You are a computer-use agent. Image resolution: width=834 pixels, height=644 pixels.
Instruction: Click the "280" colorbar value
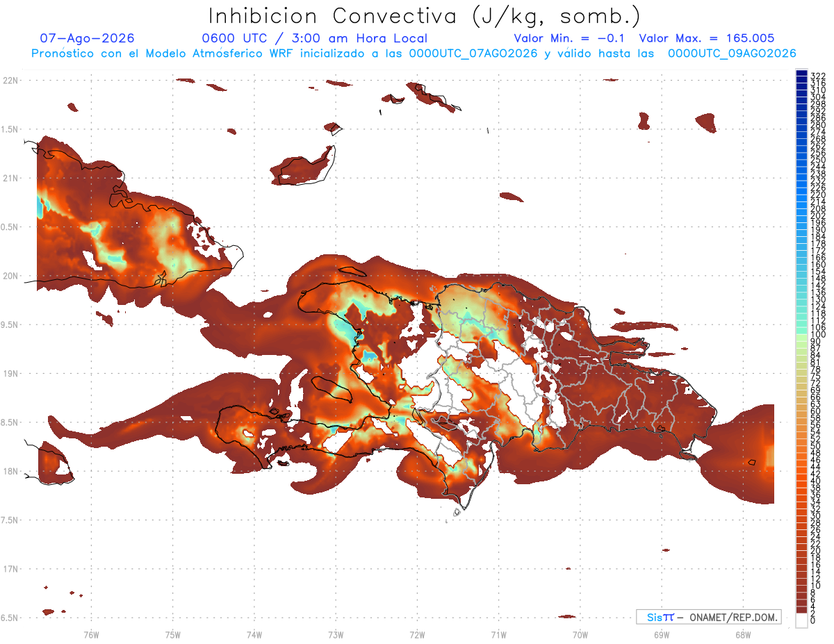(817, 124)
